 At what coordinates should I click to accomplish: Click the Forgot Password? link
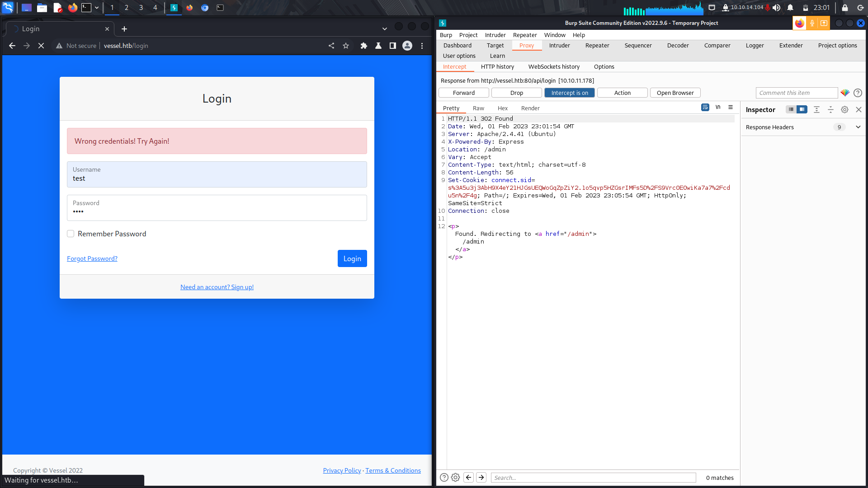[x=92, y=258]
